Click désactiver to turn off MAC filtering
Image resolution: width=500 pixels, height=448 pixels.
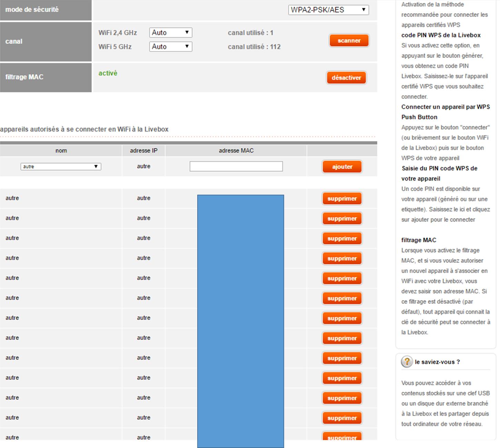pos(346,78)
